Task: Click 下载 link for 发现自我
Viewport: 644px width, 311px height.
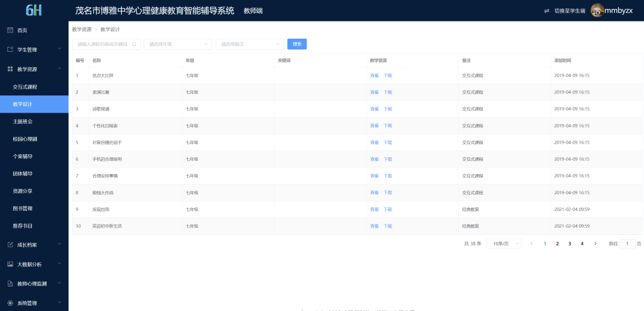Action: pyautogui.click(x=388, y=210)
